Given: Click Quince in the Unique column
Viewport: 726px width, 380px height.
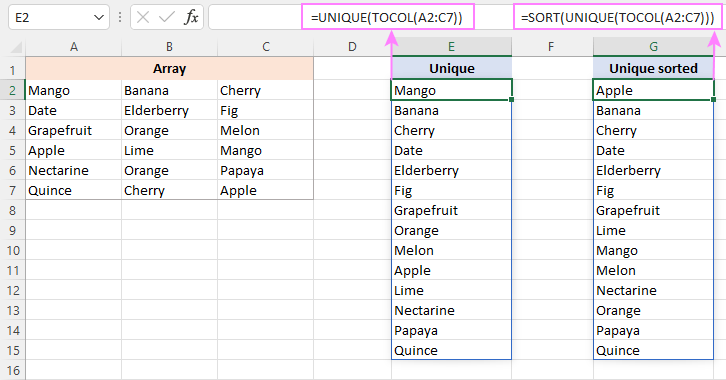Looking at the screenshot, I should point(451,350).
